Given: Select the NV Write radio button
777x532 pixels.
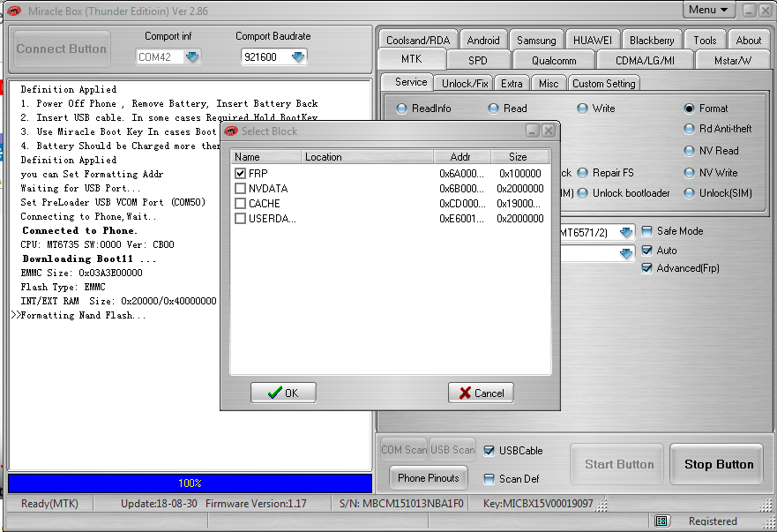Looking at the screenshot, I should (x=689, y=173).
